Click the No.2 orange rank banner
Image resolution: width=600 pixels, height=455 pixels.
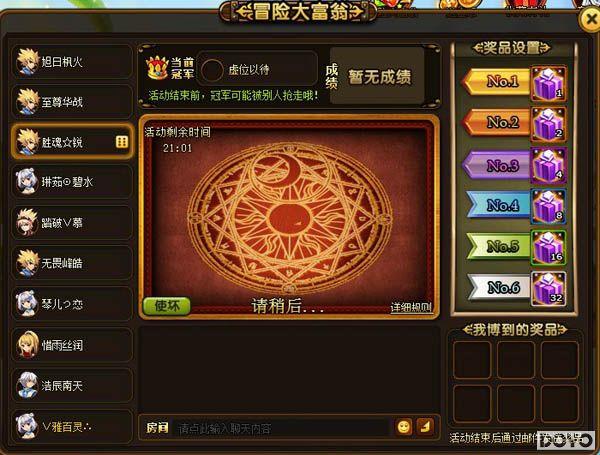pyautogui.click(x=497, y=122)
